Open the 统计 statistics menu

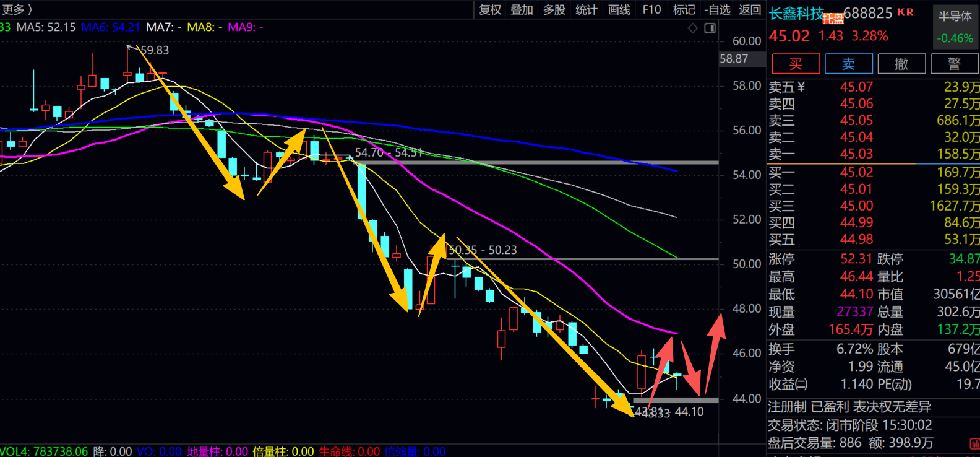[587, 10]
